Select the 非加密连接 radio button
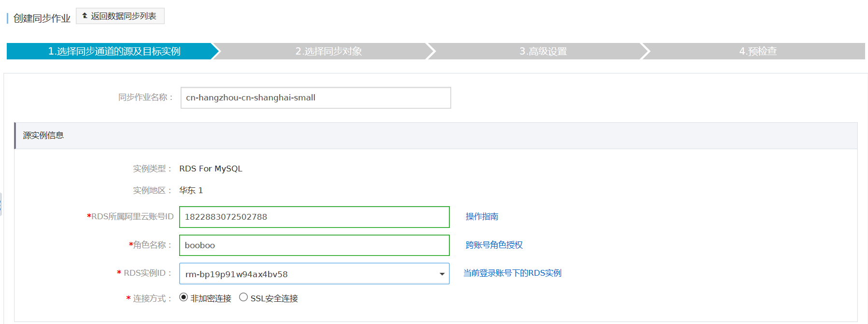Screen dimensions: 868x324 click(x=184, y=297)
